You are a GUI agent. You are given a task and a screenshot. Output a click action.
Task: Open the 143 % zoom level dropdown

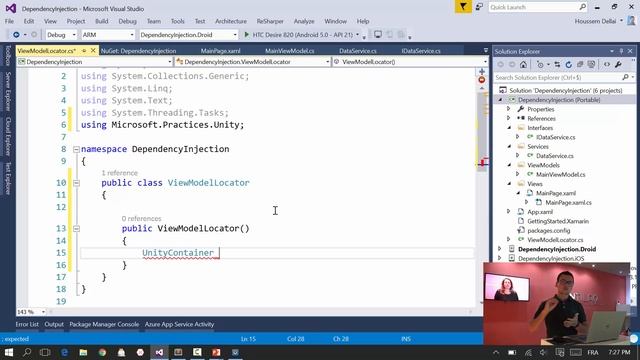click(x=31, y=312)
